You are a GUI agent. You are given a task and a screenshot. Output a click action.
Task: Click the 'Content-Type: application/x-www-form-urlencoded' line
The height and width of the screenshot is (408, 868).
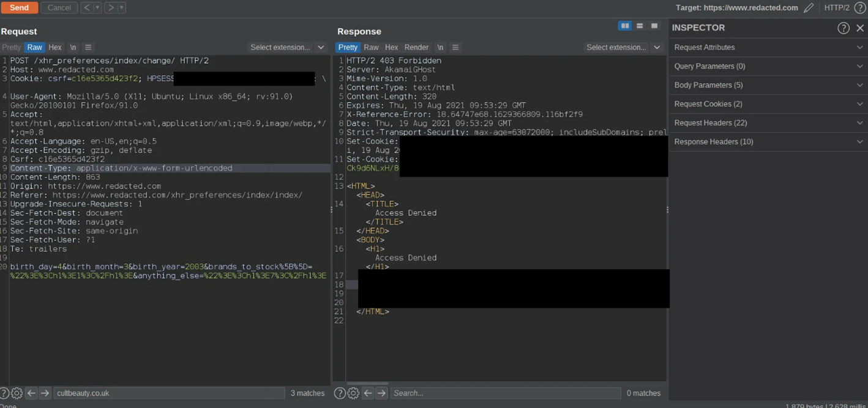(121, 168)
